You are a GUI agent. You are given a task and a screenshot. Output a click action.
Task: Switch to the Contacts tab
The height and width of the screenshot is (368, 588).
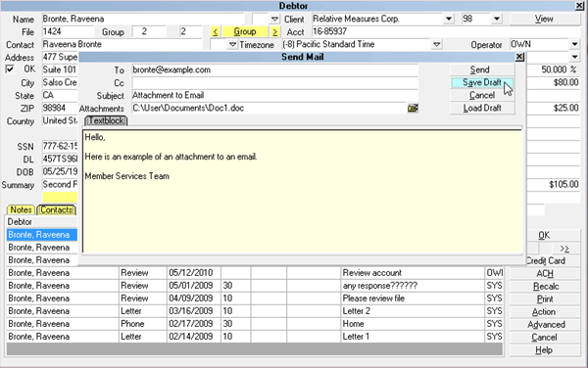[x=56, y=210]
